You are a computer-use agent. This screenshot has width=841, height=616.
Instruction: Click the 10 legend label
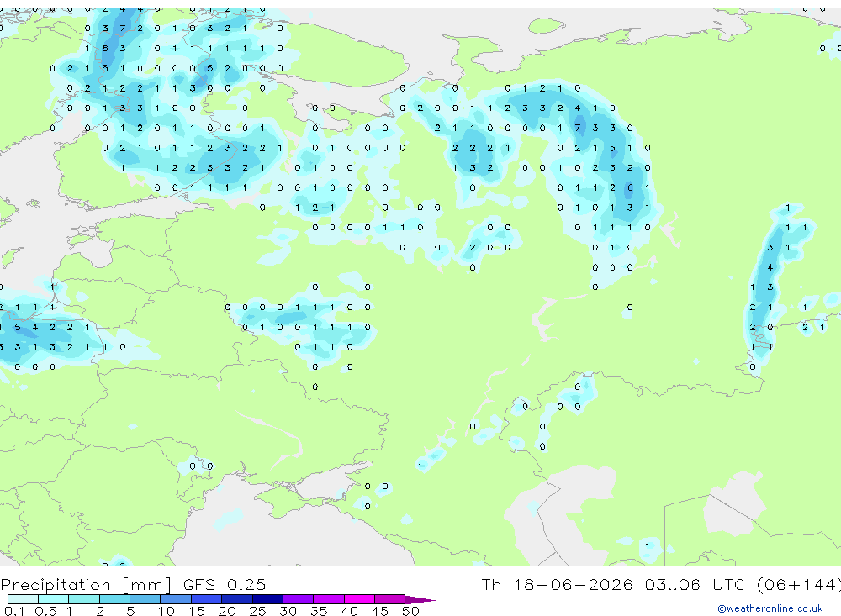click(x=167, y=611)
